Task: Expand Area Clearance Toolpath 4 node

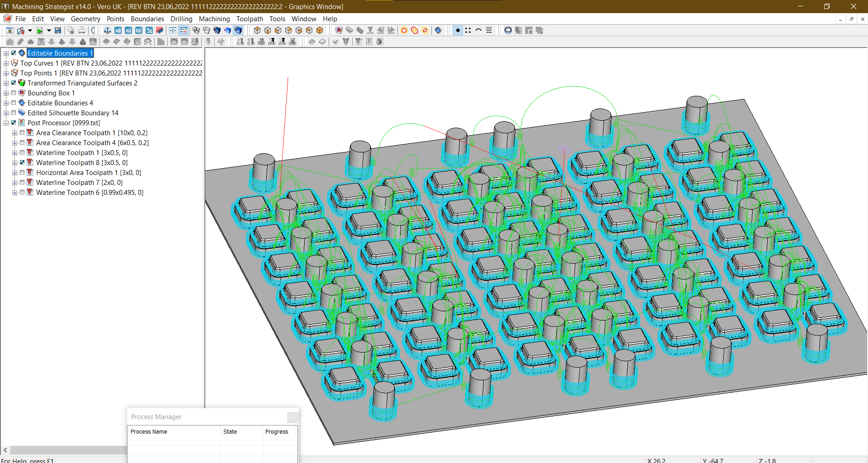Action: 14,143
